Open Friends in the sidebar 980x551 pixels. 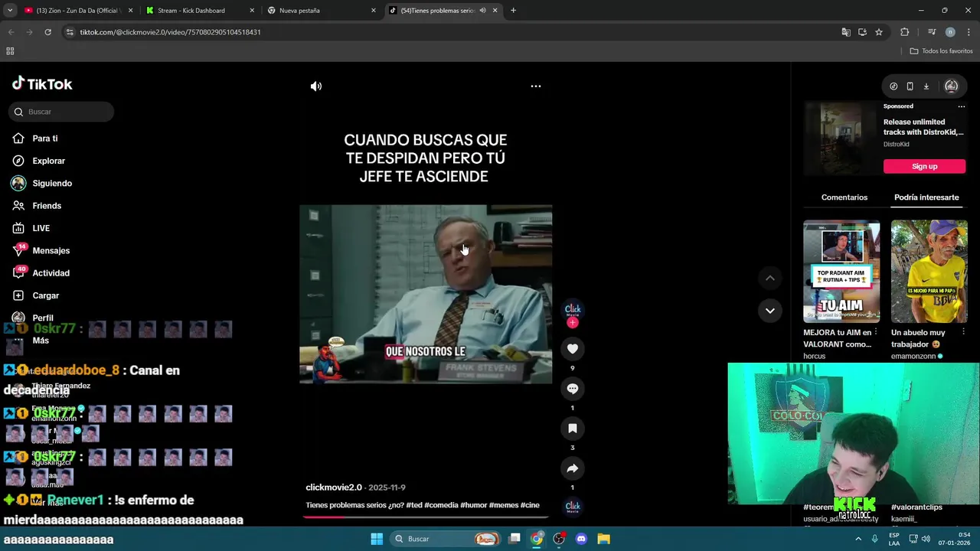click(x=47, y=206)
